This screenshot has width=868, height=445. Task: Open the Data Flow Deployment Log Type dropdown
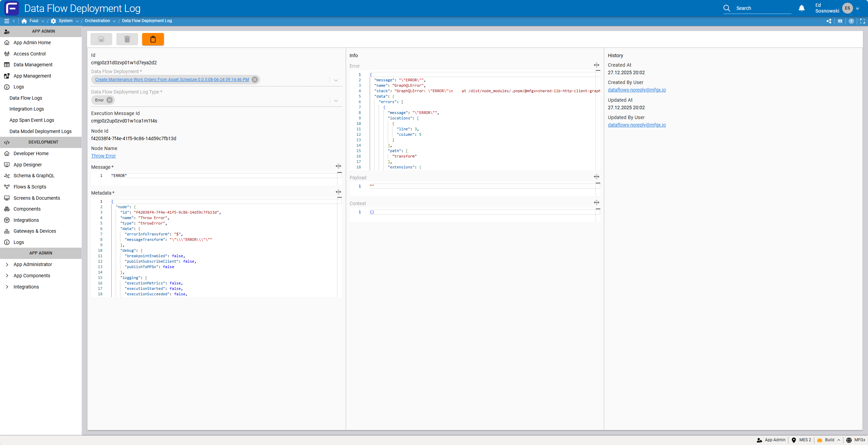coord(336,101)
